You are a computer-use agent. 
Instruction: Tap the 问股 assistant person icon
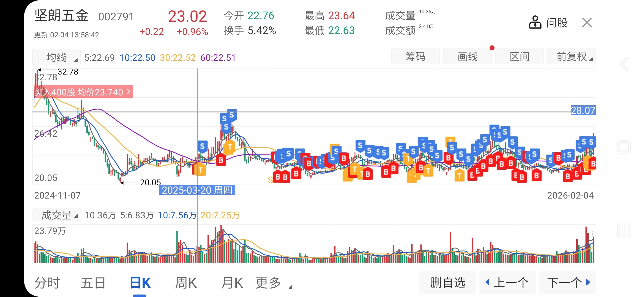coord(535,22)
